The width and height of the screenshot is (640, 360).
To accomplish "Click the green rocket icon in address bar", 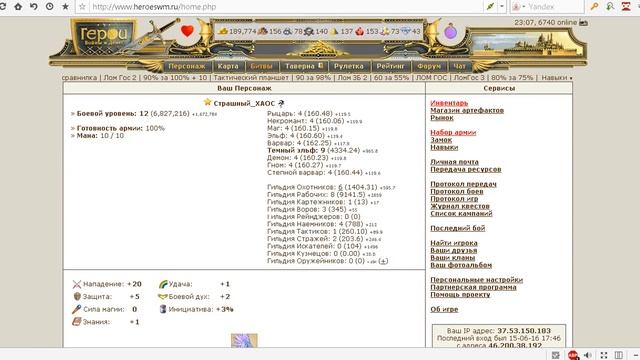I will (490, 7).
